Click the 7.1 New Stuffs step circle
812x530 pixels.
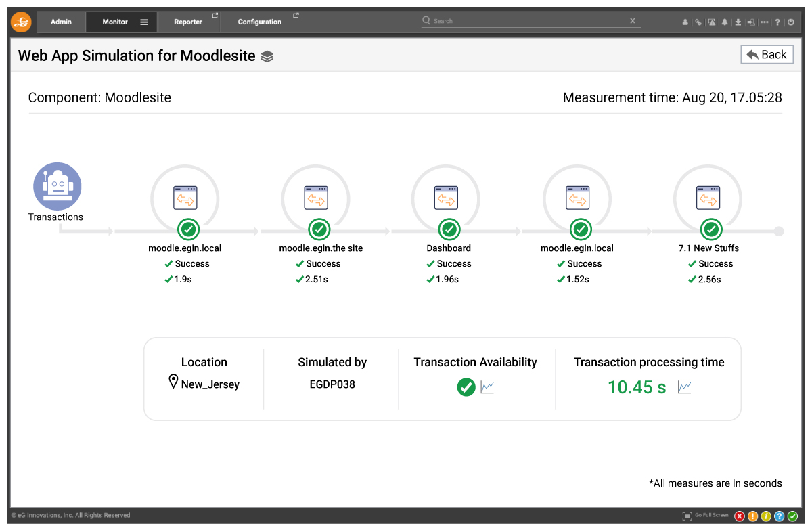708,199
